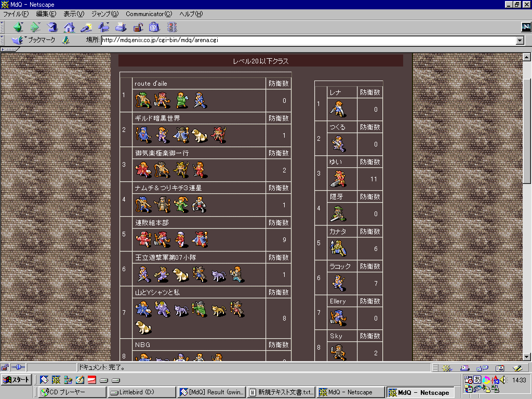Click the Back navigation arrow

pyautogui.click(x=18, y=27)
